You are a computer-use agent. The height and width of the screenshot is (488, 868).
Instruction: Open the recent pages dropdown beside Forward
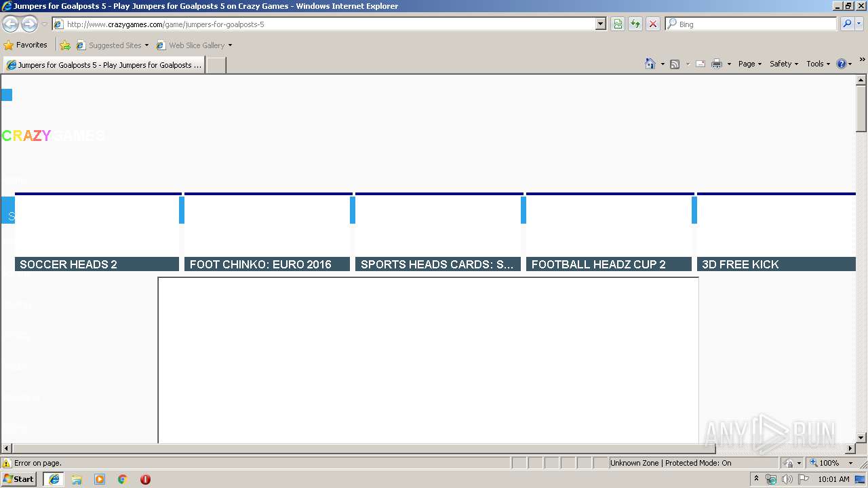[x=44, y=24]
